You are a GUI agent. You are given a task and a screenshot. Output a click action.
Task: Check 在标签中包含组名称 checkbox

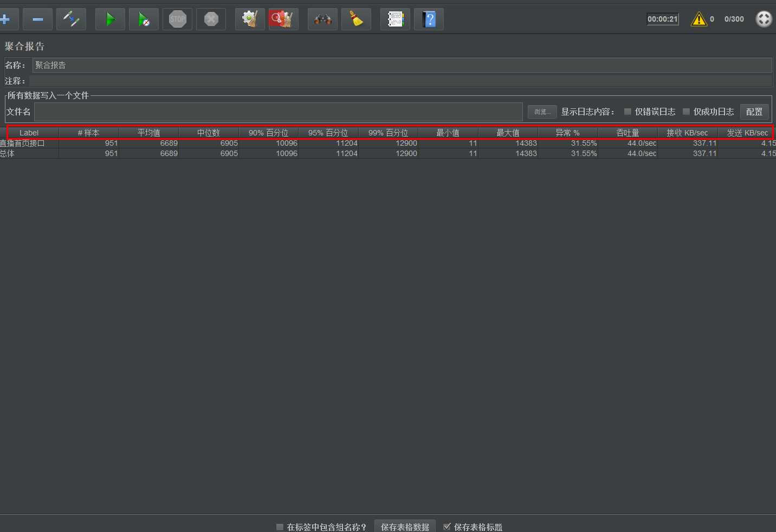point(280,527)
